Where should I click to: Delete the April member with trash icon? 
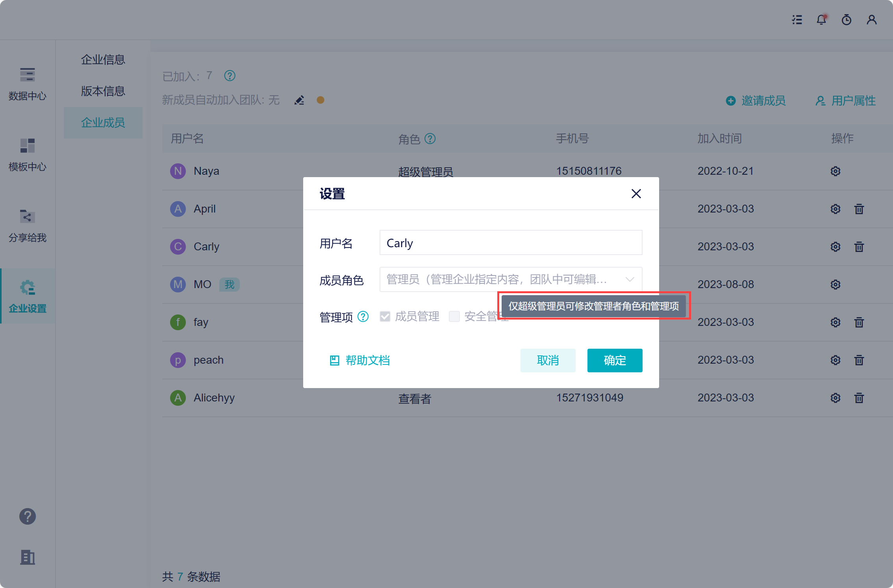pos(859,209)
